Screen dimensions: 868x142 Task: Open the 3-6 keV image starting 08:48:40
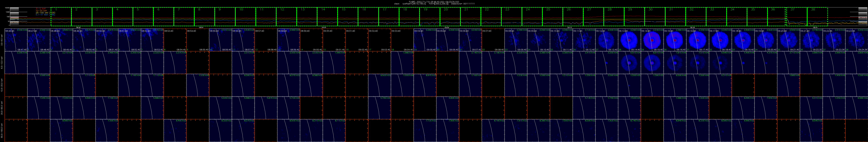point(61,40)
